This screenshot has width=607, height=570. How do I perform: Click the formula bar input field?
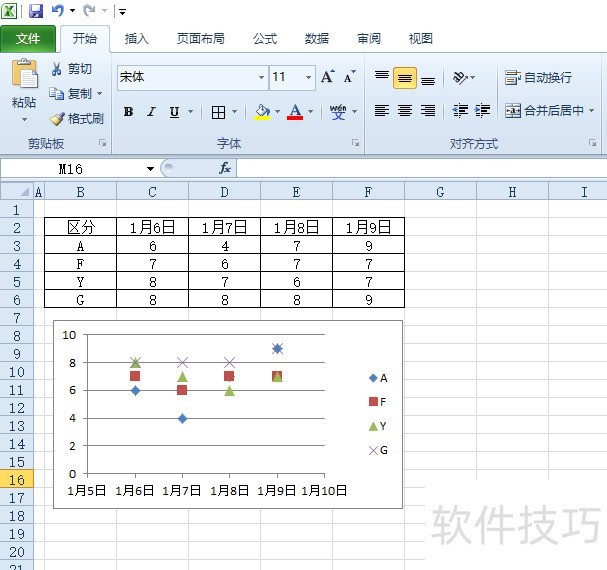421,168
